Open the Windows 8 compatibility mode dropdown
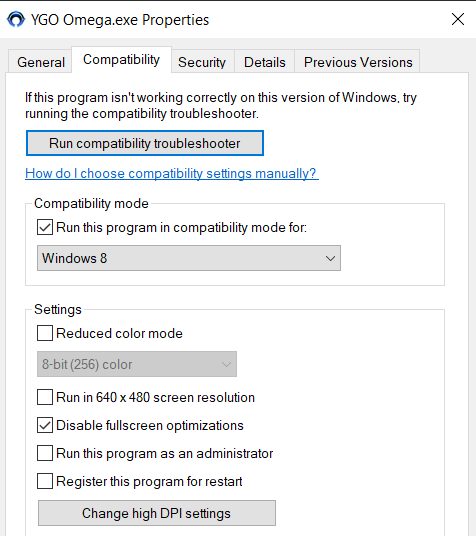The image size is (476, 536). (189, 258)
